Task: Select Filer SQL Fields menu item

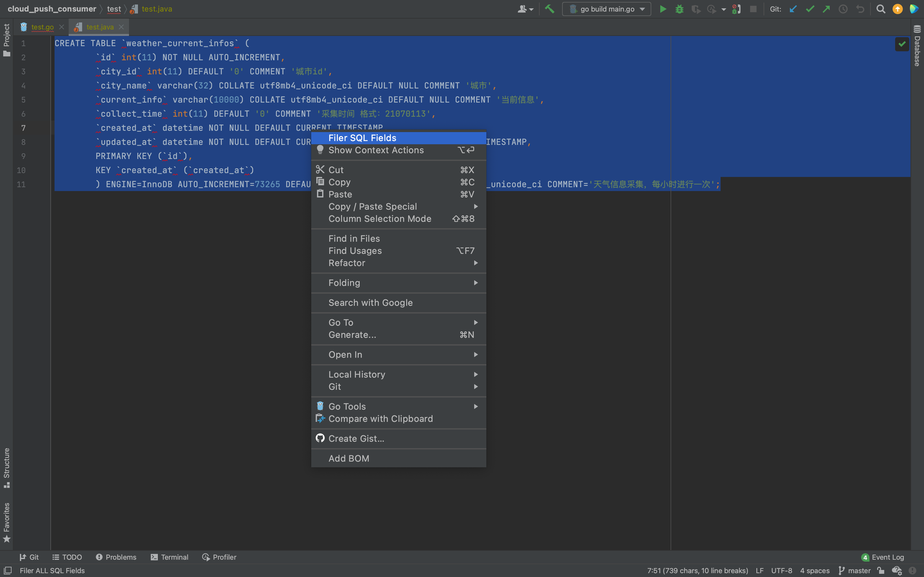Action: (x=362, y=138)
